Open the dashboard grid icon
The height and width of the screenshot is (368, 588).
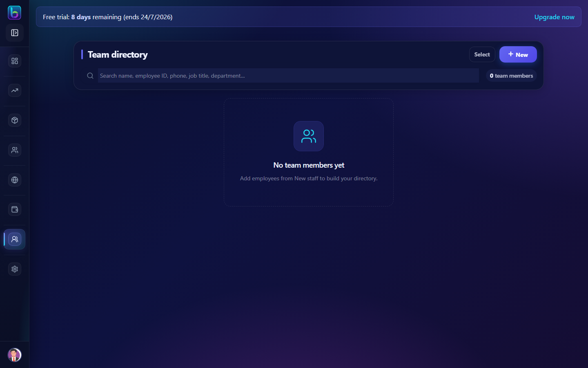click(x=15, y=61)
